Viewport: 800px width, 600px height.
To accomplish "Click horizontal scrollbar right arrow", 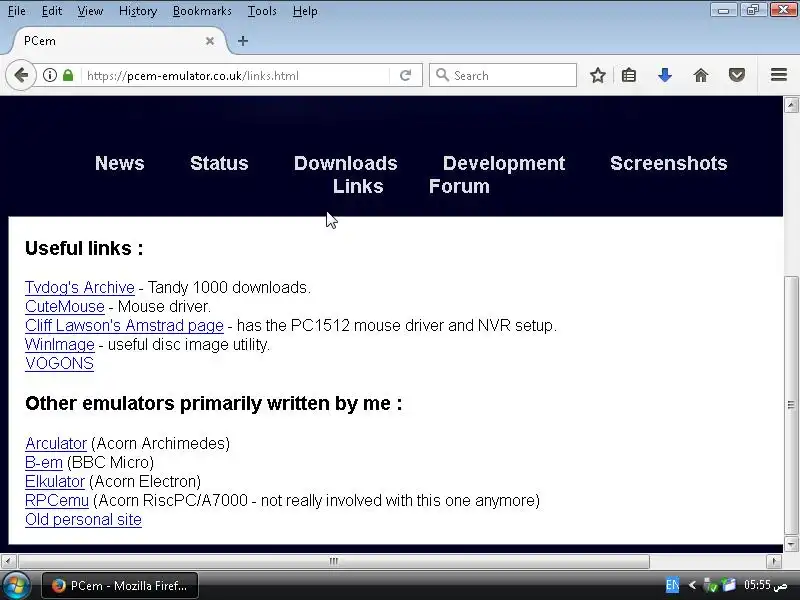I will pos(774,561).
